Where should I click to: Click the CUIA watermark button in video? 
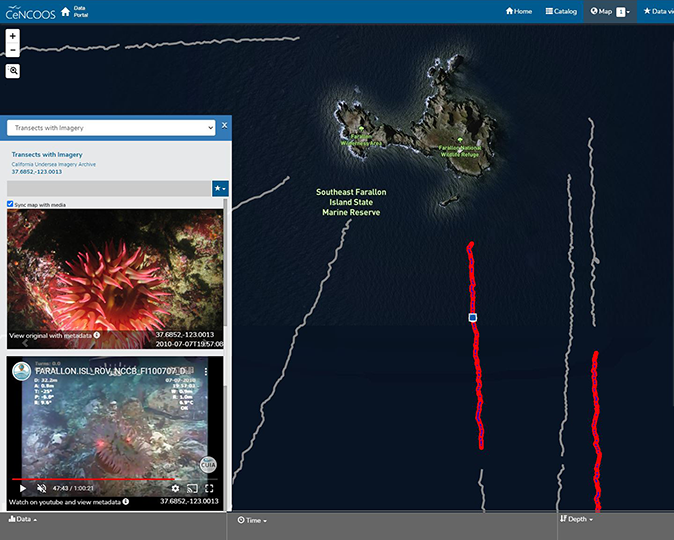208,465
